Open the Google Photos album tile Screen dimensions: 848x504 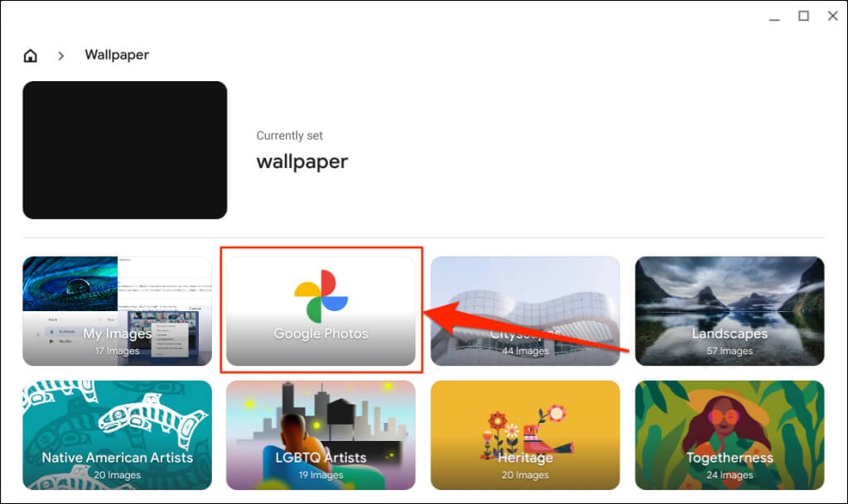click(320, 311)
